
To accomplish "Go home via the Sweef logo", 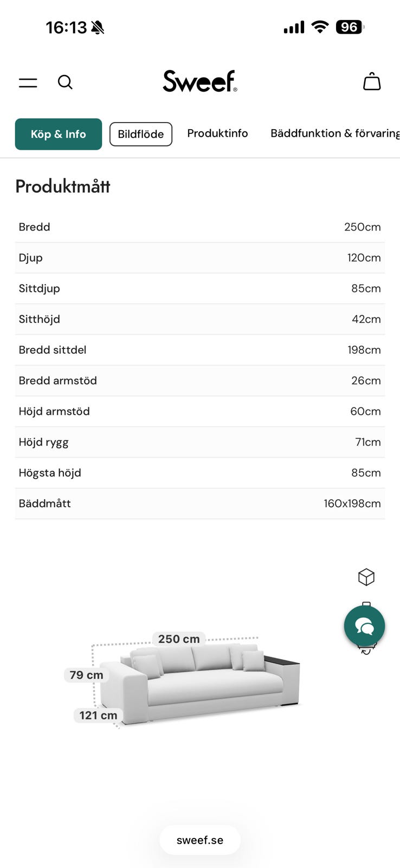I will [x=199, y=81].
